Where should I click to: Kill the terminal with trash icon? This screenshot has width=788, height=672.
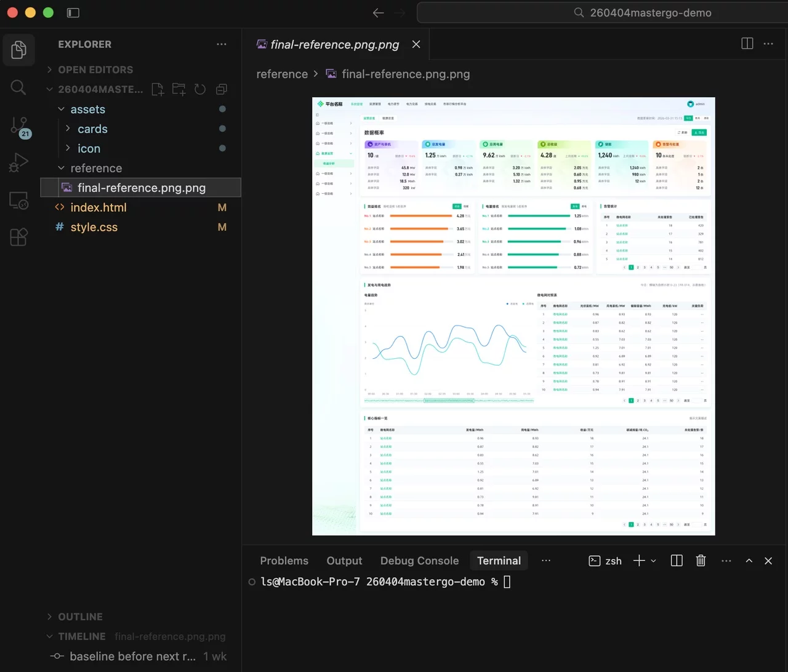[x=701, y=561]
